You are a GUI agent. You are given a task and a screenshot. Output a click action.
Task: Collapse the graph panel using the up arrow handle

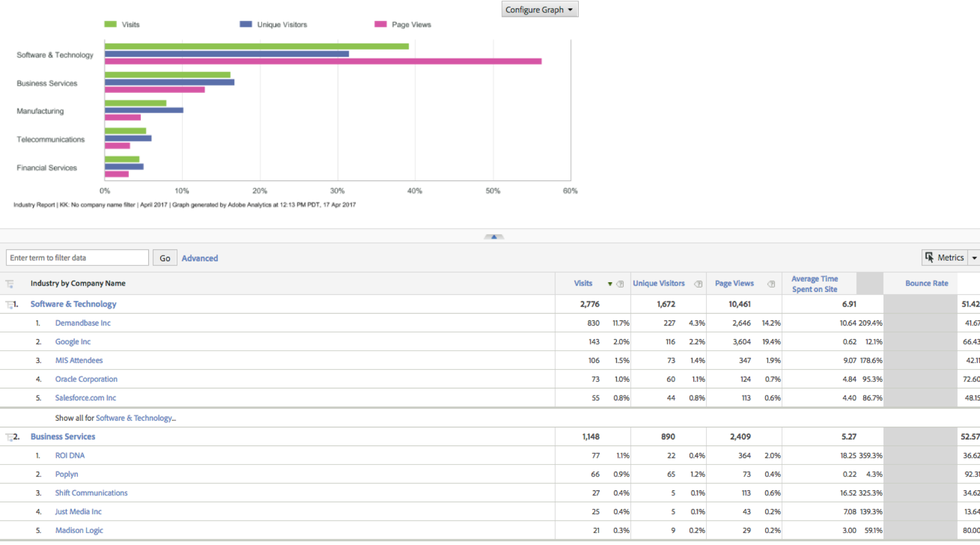[x=494, y=237]
